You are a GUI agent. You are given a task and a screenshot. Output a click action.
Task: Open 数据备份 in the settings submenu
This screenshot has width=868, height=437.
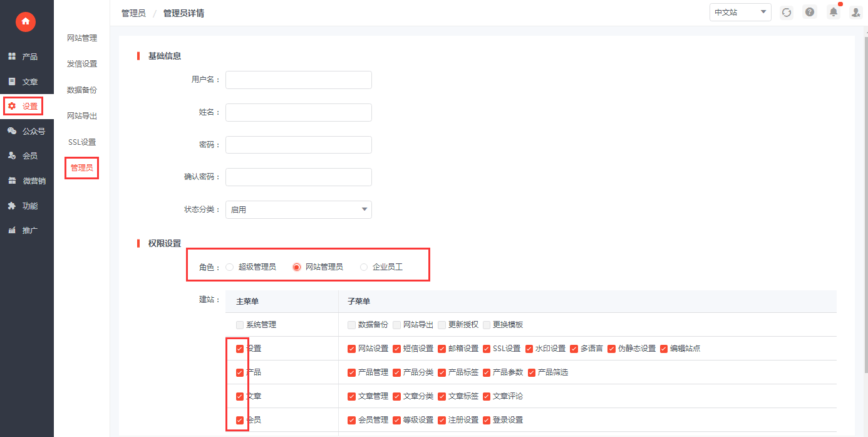(82, 90)
